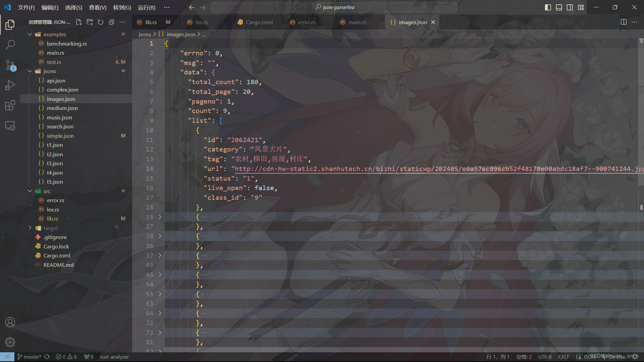644x362 pixels.
Task: Click the Go Forward arrow in the title bar
Action: click(203, 7)
